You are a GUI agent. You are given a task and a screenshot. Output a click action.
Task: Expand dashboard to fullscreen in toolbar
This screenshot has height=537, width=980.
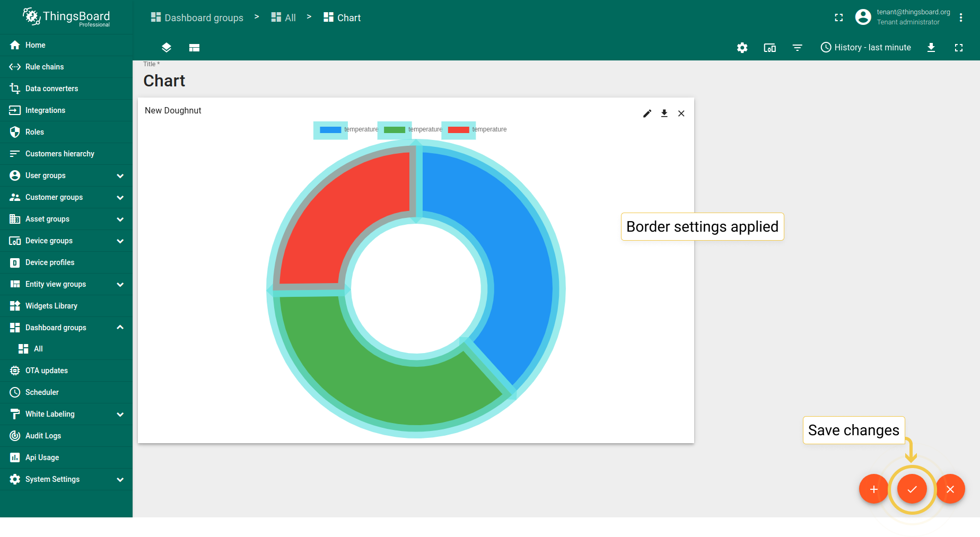click(959, 48)
